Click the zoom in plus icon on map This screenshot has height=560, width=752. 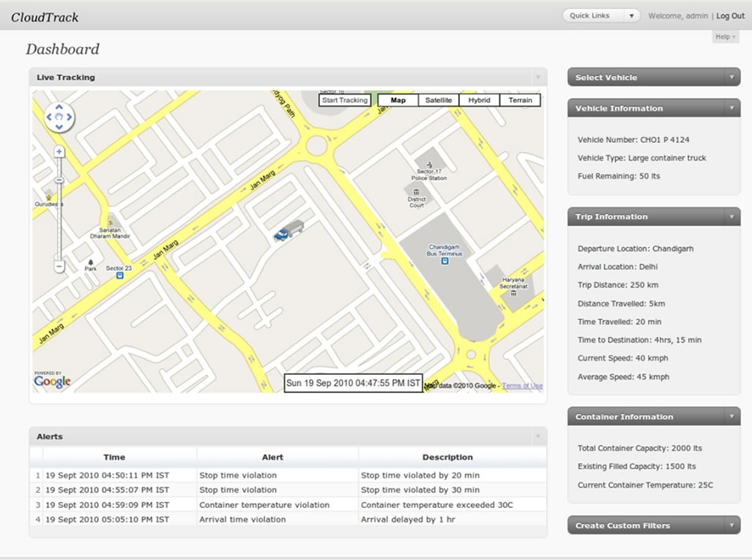click(59, 152)
